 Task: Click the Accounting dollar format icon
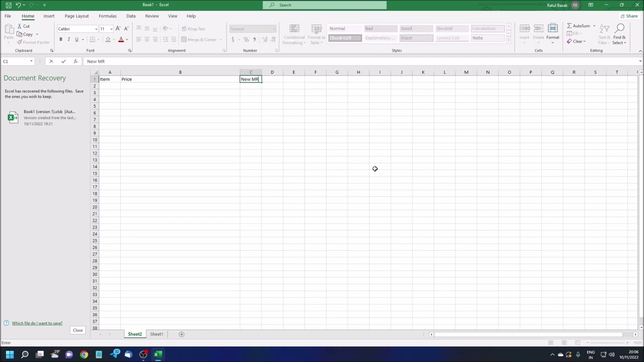pos(233,39)
